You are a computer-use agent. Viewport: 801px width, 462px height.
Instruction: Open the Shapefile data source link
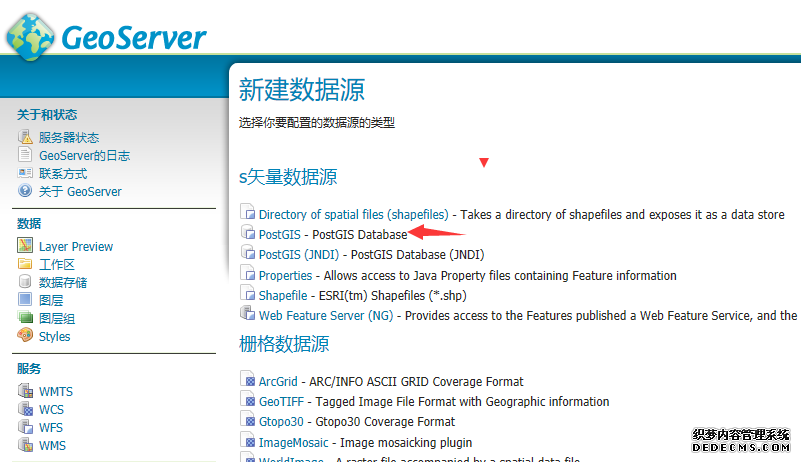coord(283,295)
